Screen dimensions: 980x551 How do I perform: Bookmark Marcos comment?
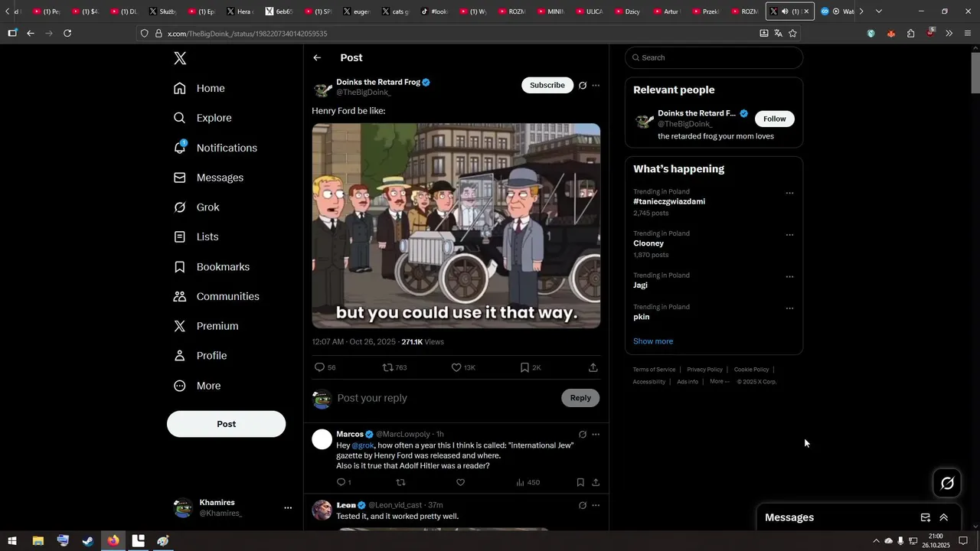pyautogui.click(x=580, y=482)
